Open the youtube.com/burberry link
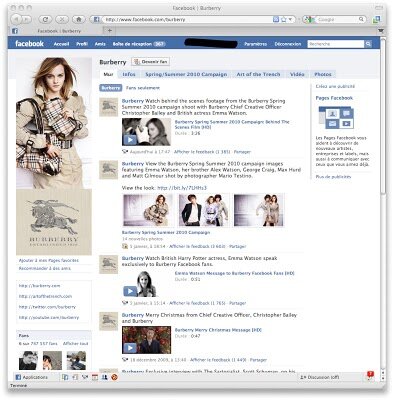Viewport: 394px width, 400px height. coord(49,317)
